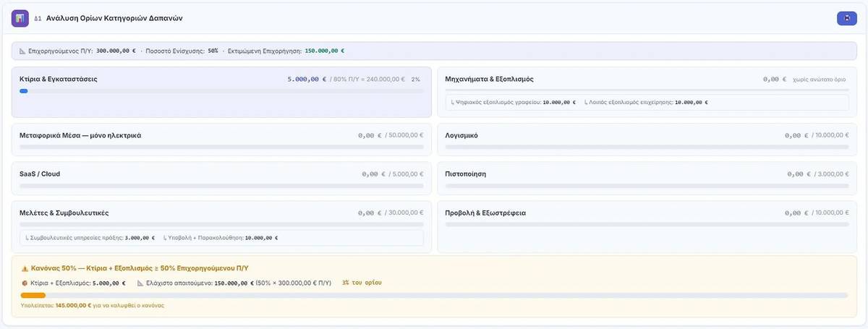Screen dimensions: 868x329
Task: Select the Πιστοποίηση card title
Action: pos(466,174)
